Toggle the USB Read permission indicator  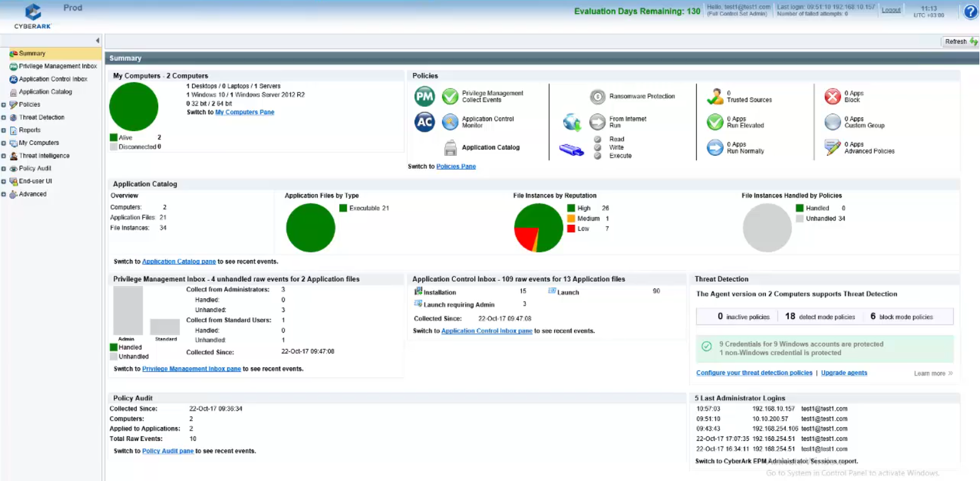click(x=597, y=139)
